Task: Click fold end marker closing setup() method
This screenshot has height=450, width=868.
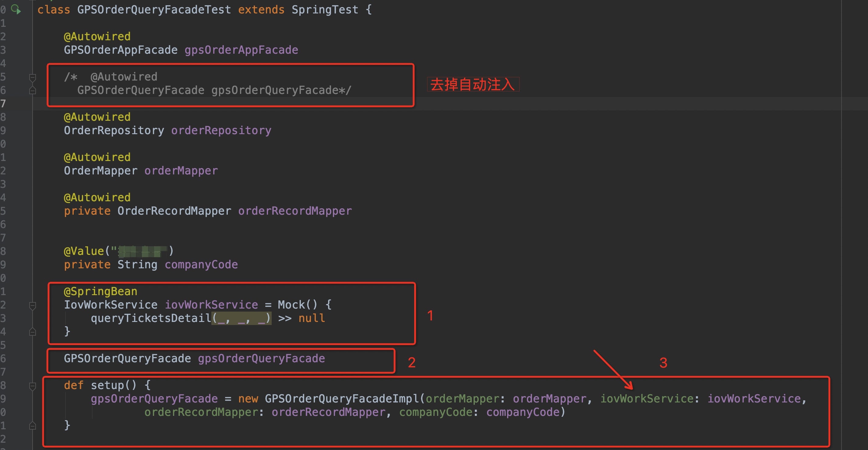Action: (32, 426)
